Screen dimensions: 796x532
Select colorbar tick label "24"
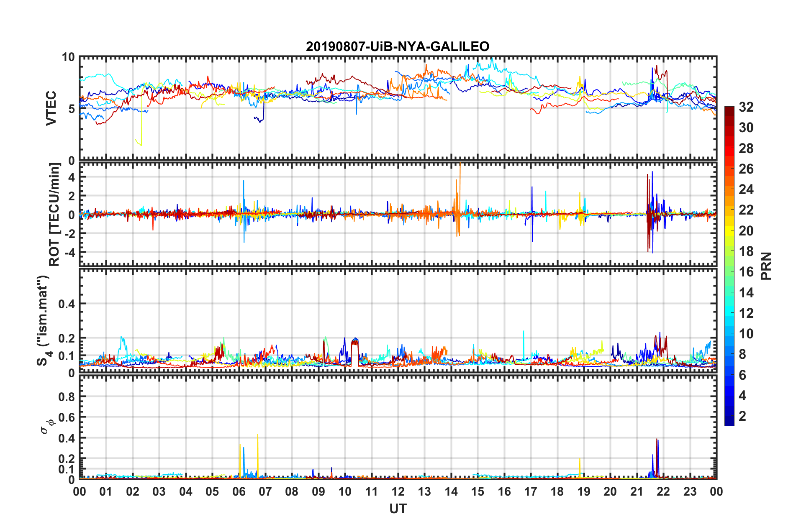[x=746, y=189]
